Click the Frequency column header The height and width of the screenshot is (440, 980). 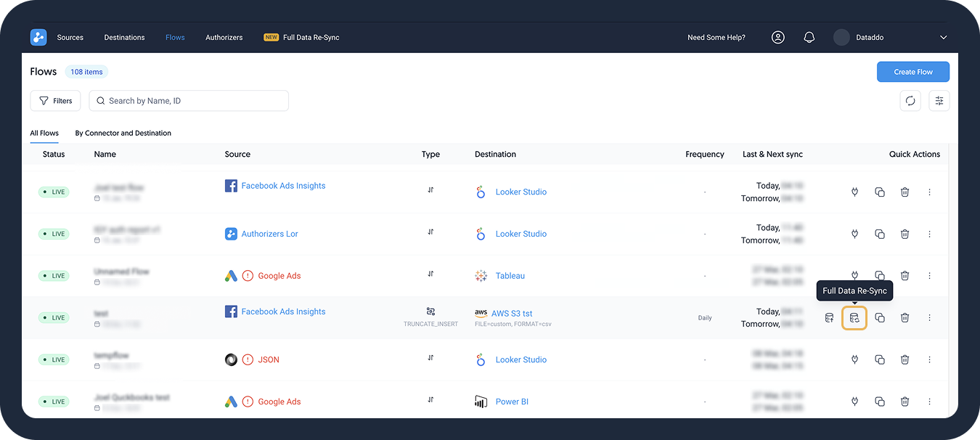click(705, 154)
